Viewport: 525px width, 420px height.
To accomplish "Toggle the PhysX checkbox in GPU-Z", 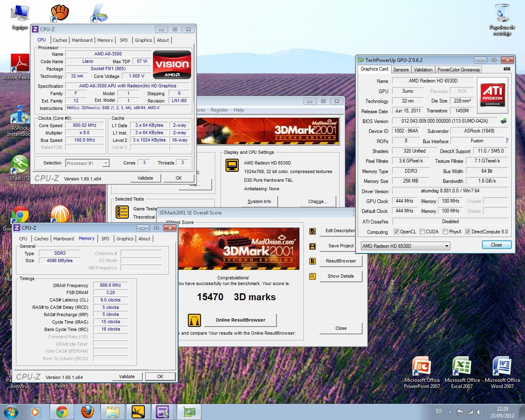I will (445, 231).
